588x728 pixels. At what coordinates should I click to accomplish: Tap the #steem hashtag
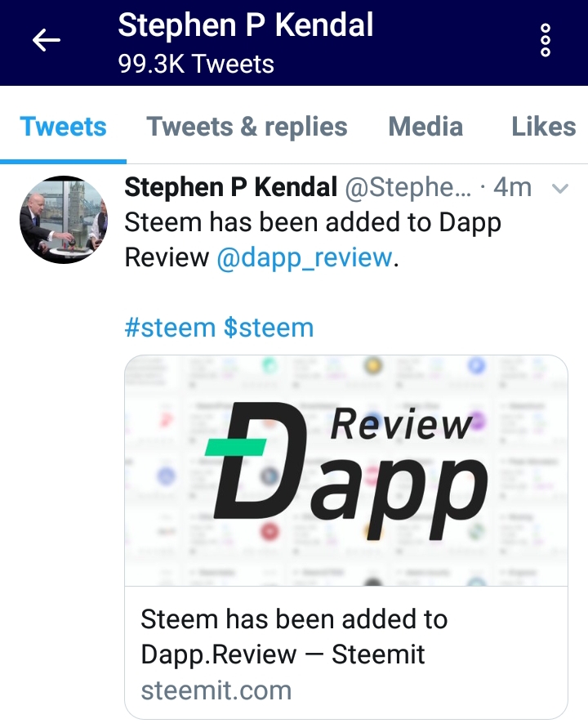(170, 328)
